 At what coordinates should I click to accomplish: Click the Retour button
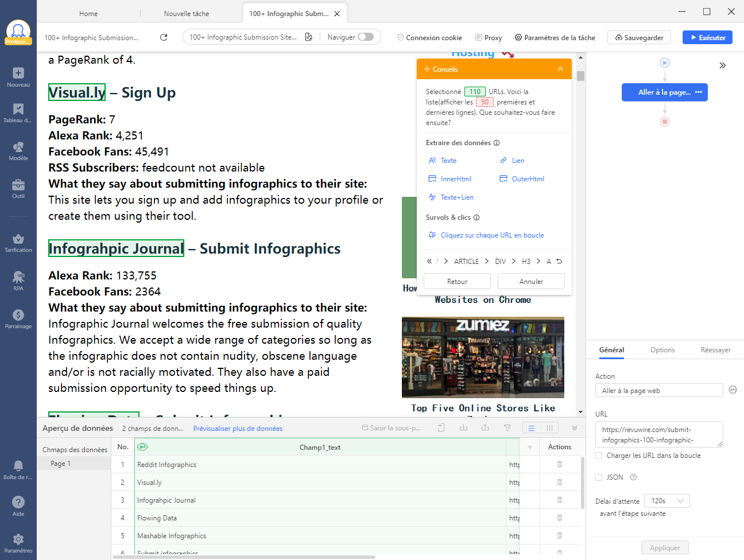(457, 281)
